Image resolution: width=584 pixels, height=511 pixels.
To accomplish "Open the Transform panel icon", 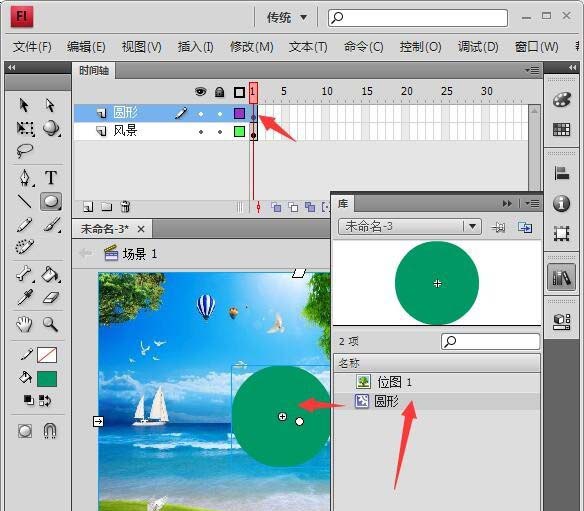I will click(562, 234).
